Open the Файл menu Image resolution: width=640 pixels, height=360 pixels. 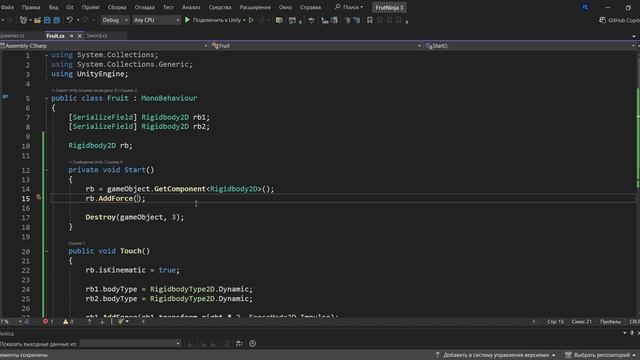click(7, 7)
